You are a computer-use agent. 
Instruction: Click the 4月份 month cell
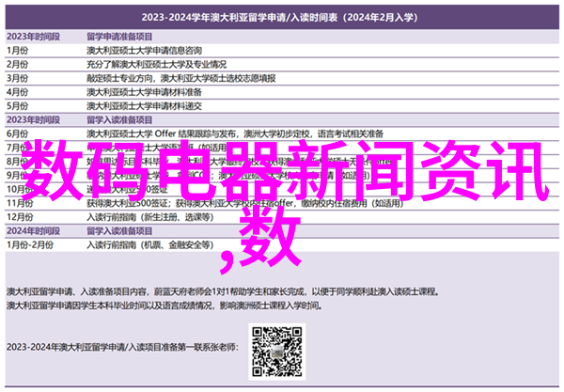[20, 91]
